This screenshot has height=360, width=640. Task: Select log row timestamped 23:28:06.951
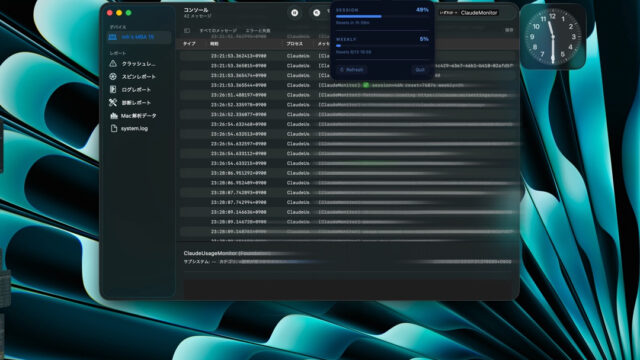click(x=347, y=173)
